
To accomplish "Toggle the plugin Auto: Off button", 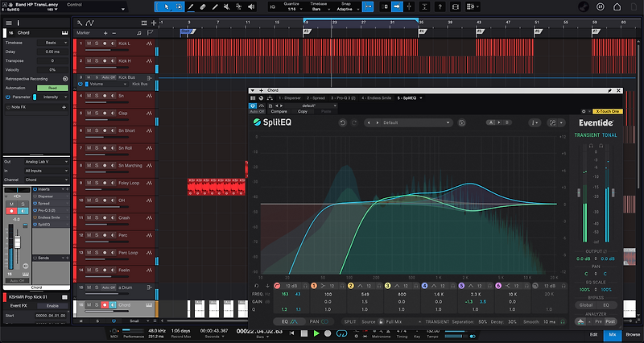I will [x=257, y=111].
